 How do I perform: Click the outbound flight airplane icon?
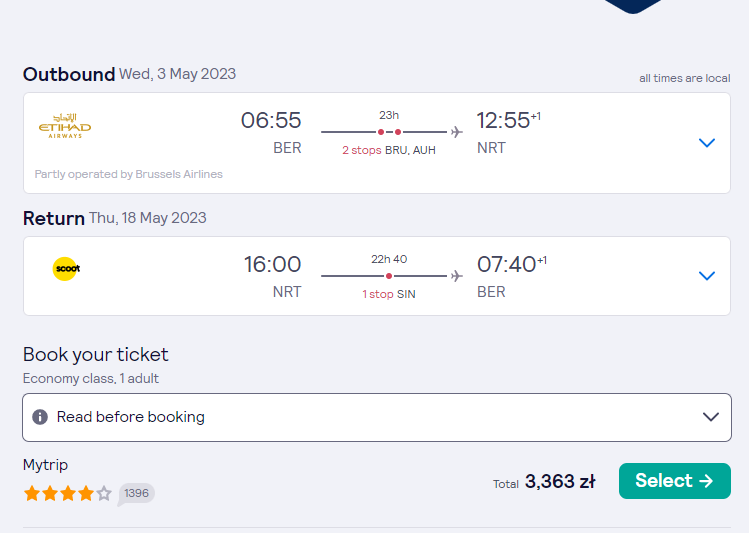coord(457,131)
